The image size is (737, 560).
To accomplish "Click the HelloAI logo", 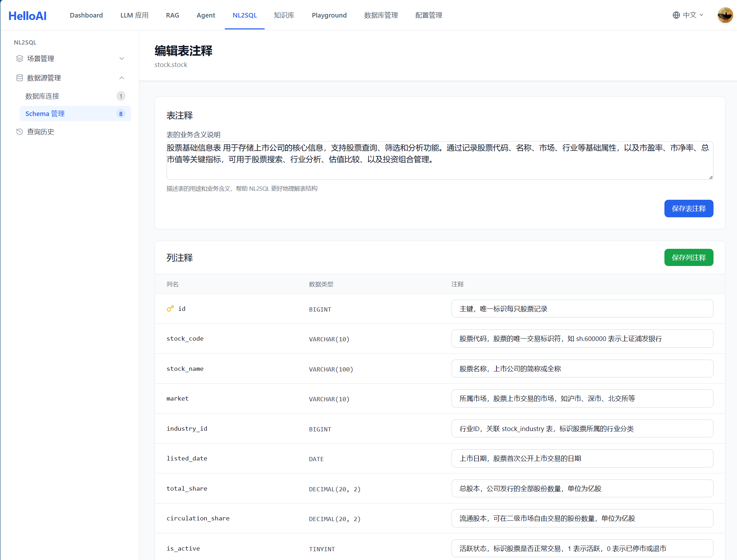I will [27, 15].
